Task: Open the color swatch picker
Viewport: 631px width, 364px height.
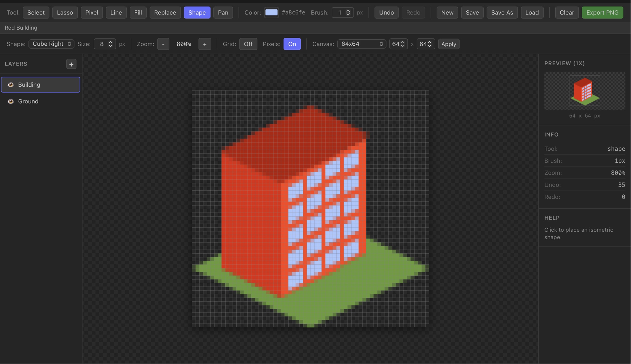Action: [271, 13]
